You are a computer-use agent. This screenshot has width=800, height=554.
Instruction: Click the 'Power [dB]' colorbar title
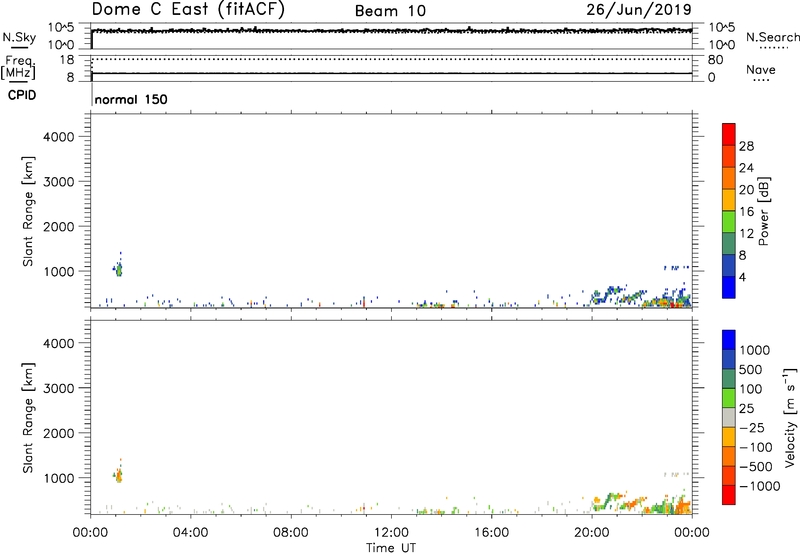(764, 211)
